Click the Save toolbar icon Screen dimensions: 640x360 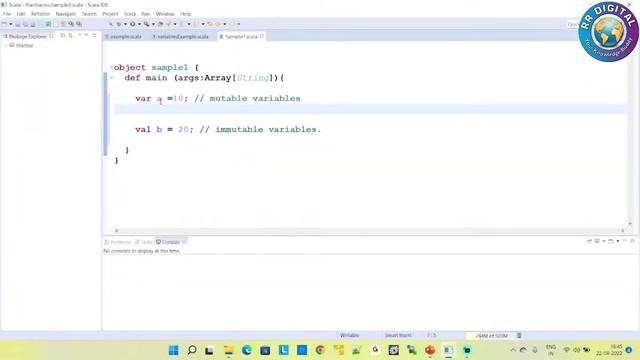(x=18, y=24)
